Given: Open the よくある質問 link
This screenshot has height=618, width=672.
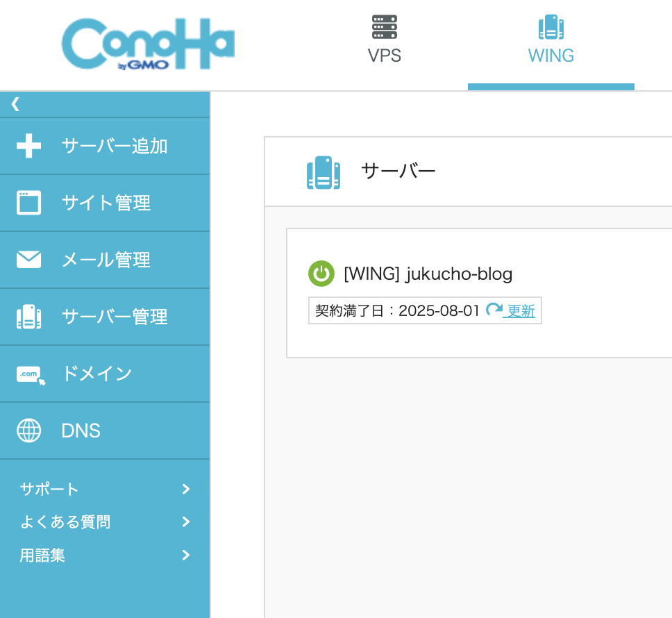Looking at the screenshot, I should pos(65,522).
